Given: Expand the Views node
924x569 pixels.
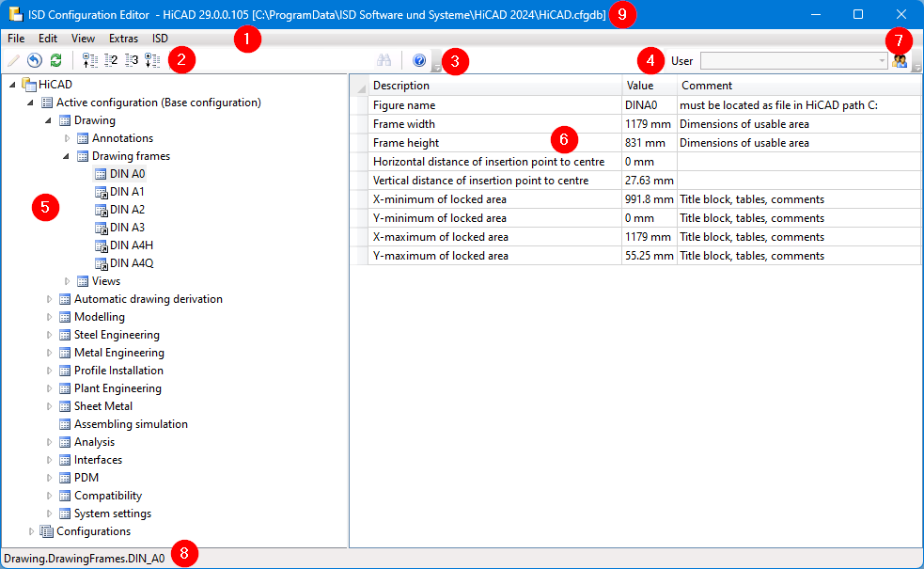Looking at the screenshot, I should pyautogui.click(x=67, y=281).
